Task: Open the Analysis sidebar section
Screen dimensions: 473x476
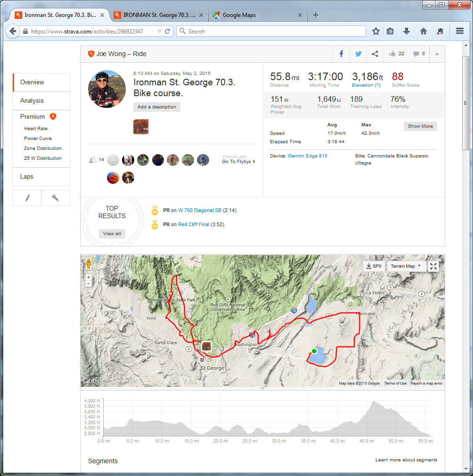Action: (32, 100)
